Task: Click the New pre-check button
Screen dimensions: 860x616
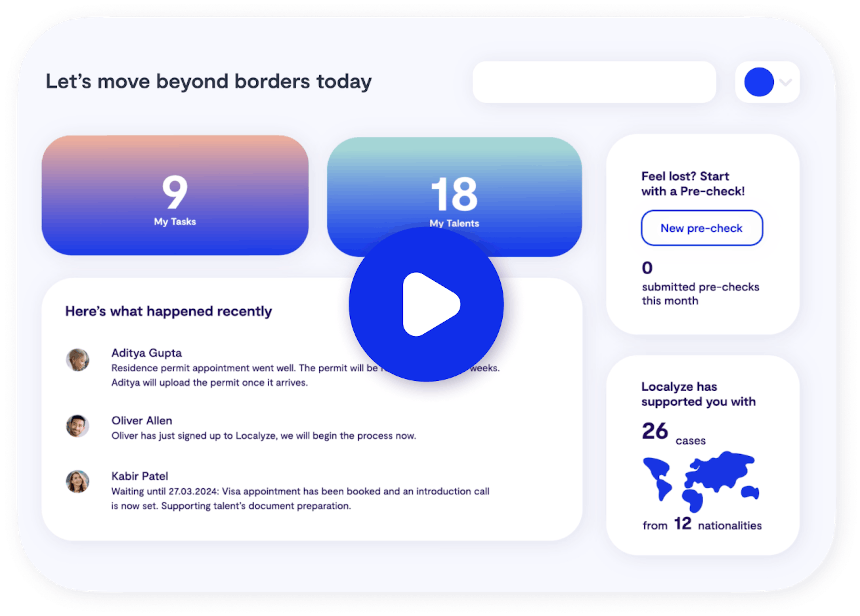Action: pos(701,228)
